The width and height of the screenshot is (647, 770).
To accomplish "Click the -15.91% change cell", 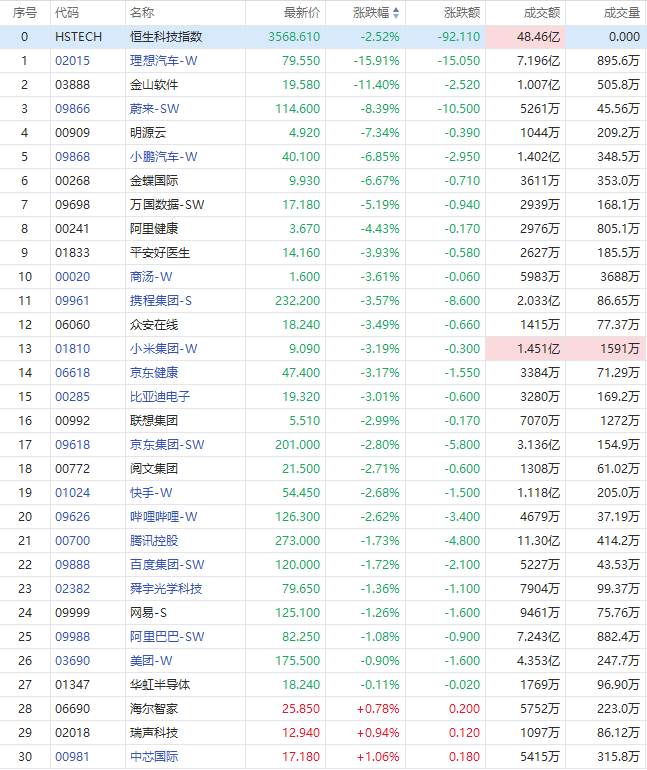I will pyautogui.click(x=377, y=61).
